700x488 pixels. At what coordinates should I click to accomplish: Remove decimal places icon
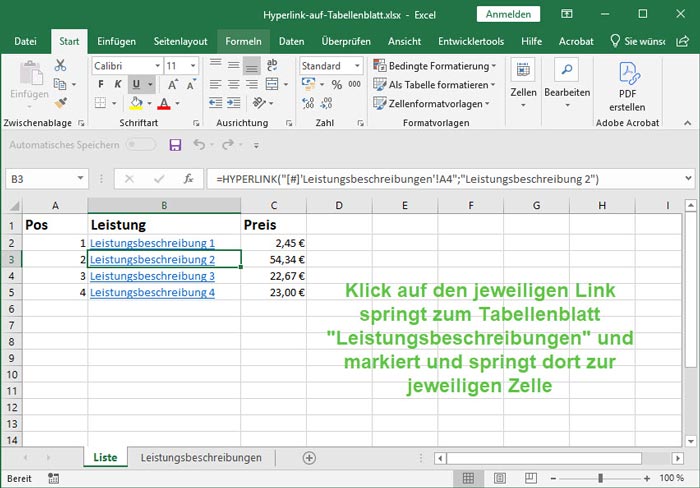pyautogui.click(x=326, y=103)
